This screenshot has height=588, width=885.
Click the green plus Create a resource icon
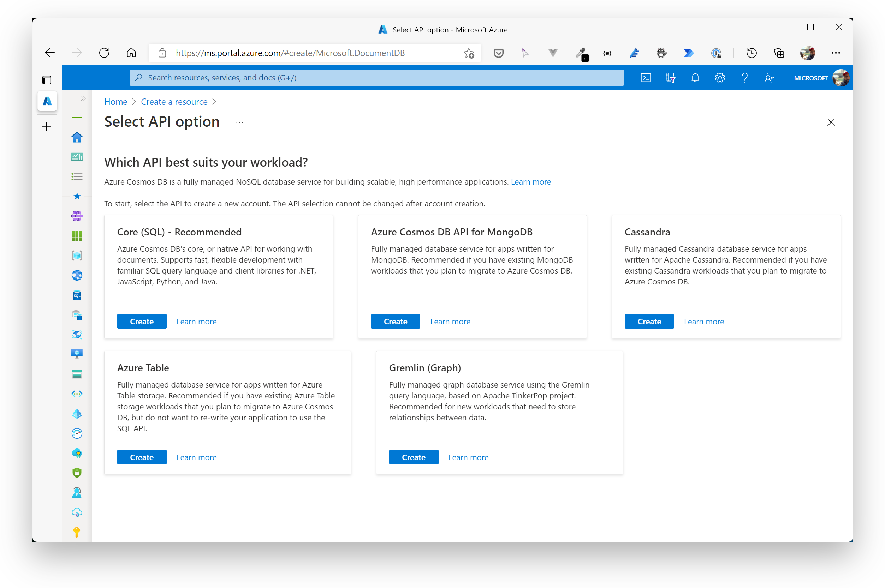(77, 118)
